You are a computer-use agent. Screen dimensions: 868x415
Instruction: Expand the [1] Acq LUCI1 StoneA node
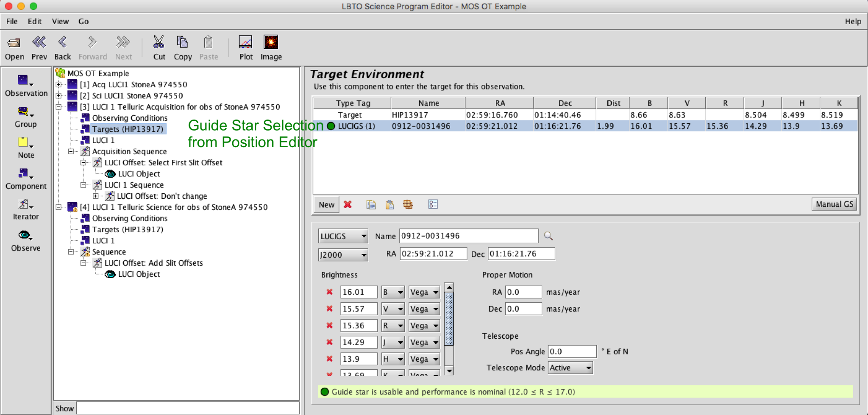(x=59, y=84)
